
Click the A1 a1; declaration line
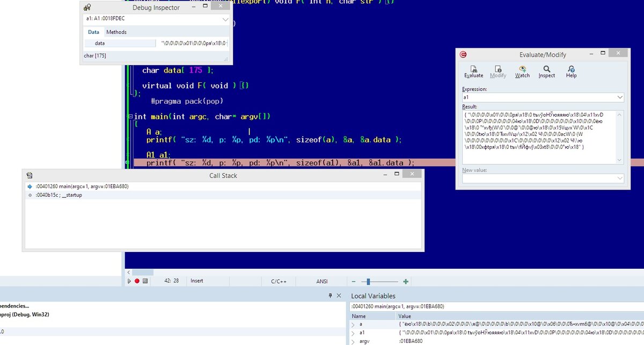click(158, 155)
